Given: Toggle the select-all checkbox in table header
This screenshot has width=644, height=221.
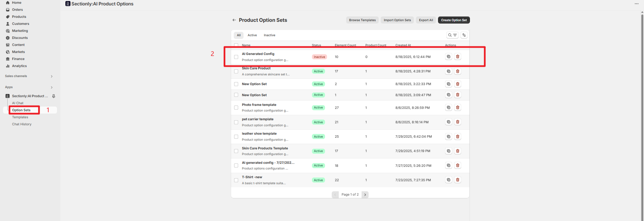Looking at the screenshot, I should click(x=236, y=45).
